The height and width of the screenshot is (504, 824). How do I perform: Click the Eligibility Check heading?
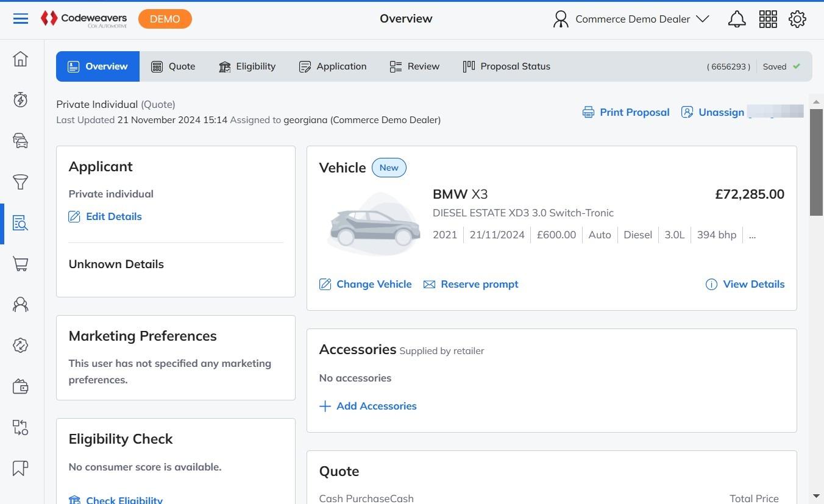click(121, 439)
